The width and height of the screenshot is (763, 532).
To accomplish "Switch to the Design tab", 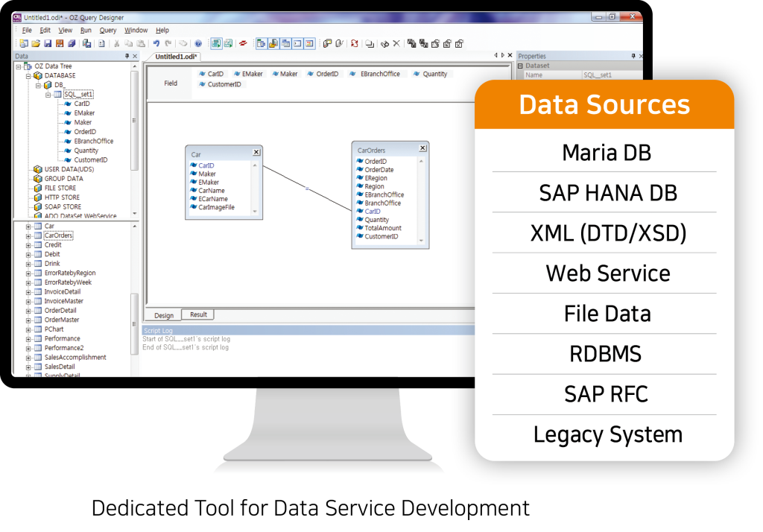I will 164,315.
